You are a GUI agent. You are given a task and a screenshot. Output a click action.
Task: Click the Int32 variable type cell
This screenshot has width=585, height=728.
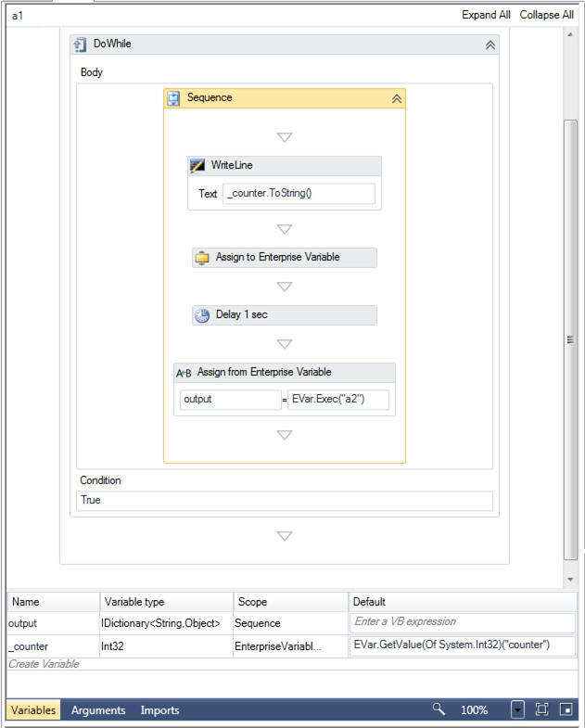166,646
